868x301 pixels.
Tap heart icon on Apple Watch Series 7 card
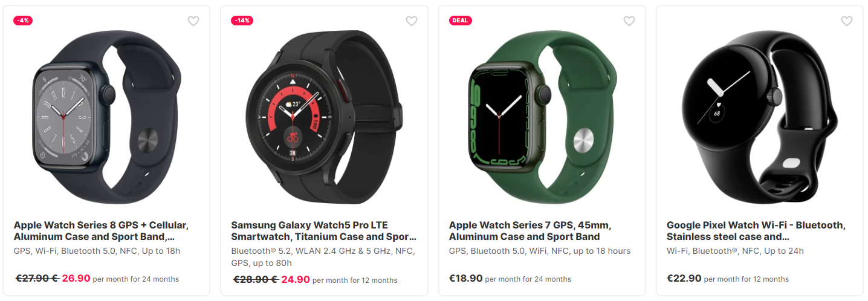629,21
